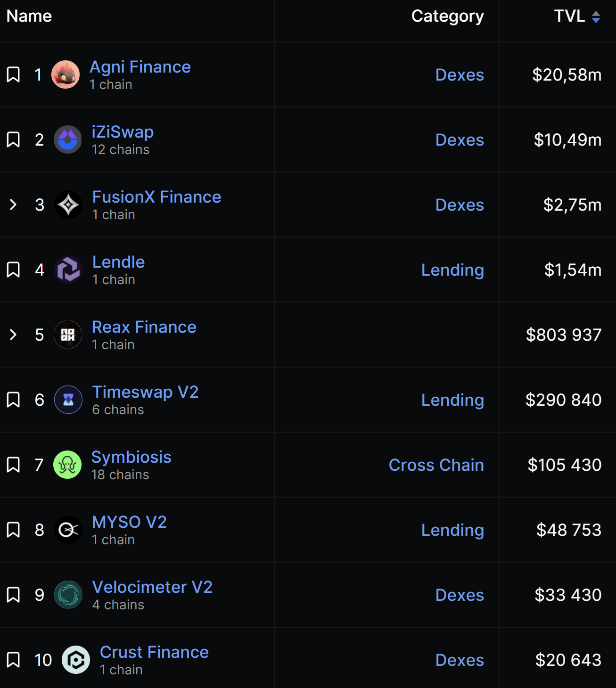
Task: Click the Lendle logo icon
Action: [x=68, y=270]
